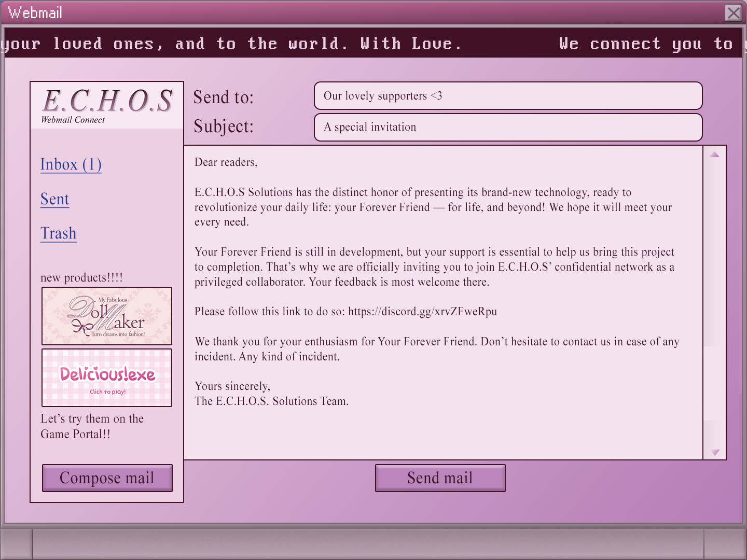Viewport: 747px width, 560px height.
Task: Click into the Subject field
Action: (x=508, y=127)
